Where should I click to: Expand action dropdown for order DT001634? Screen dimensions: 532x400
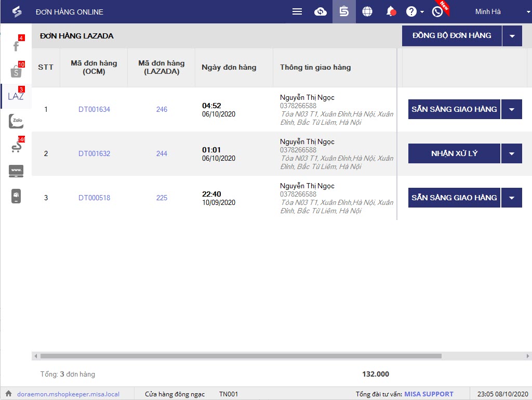[x=512, y=109]
